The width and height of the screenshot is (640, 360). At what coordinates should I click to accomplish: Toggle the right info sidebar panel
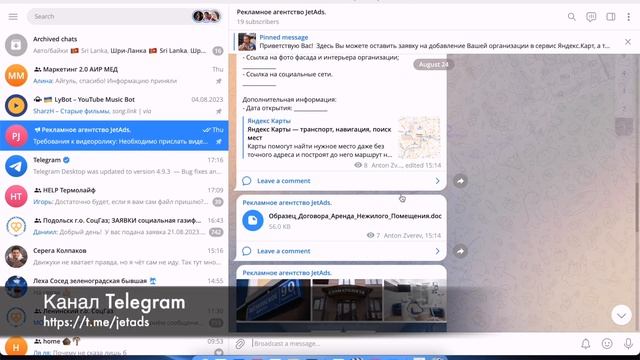[x=611, y=17]
